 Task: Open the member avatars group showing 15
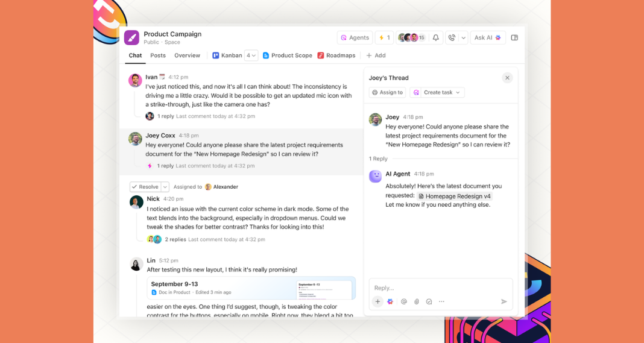(411, 37)
